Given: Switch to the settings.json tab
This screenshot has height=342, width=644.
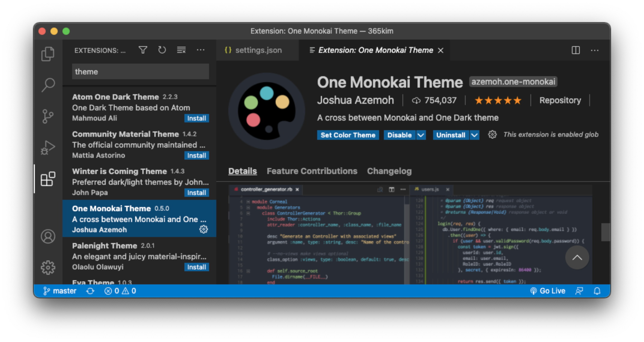Looking at the screenshot, I should pyautogui.click(x=258, y=50).
